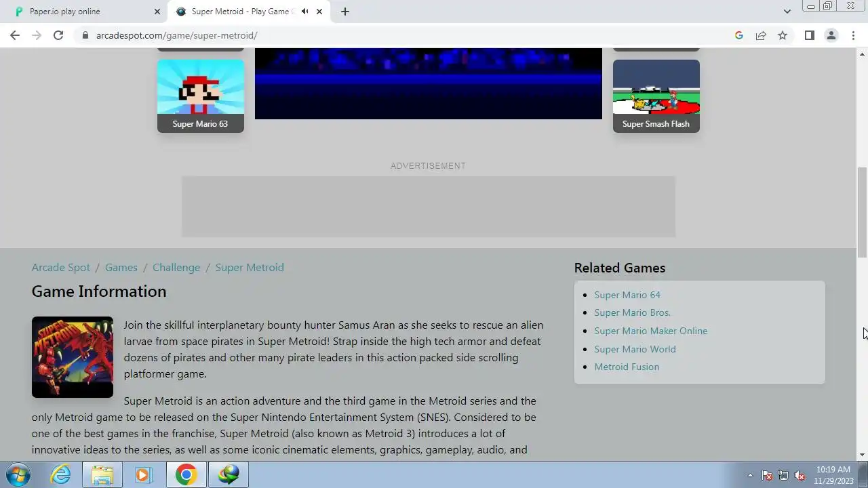Close the Super Metroid tab

coord(319,12)
